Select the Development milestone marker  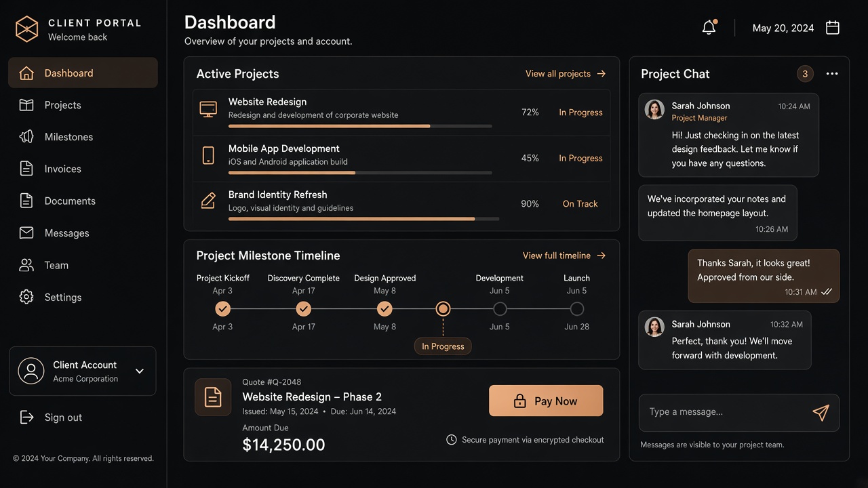coord(500,309)
